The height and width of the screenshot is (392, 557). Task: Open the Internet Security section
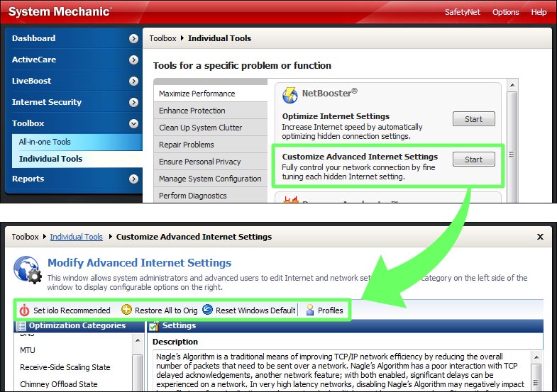[x=47, y=102]
